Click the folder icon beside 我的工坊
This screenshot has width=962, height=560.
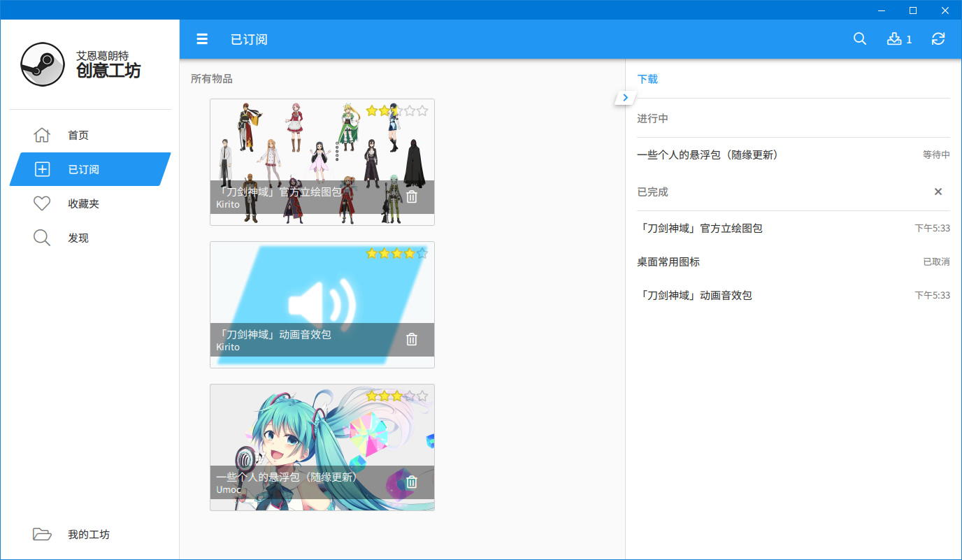[42, 534]
